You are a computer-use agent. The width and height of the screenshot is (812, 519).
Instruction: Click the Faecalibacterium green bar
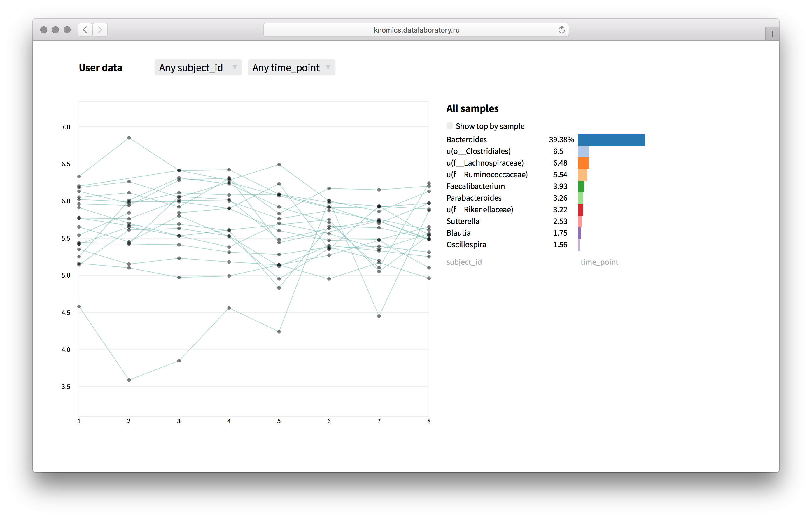[581, 186]
